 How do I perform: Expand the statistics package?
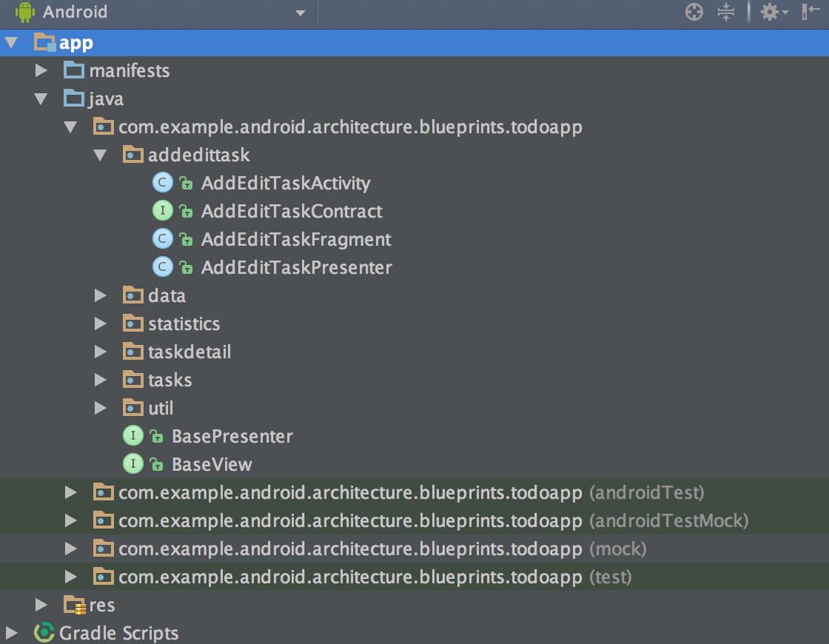[x=101, y=323]
